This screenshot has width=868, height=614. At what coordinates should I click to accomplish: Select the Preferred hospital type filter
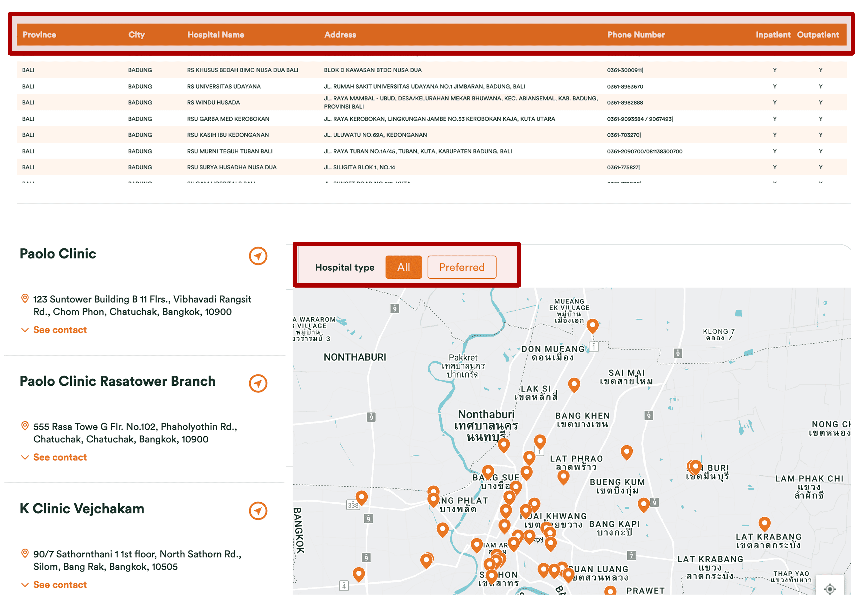(461, 267)
